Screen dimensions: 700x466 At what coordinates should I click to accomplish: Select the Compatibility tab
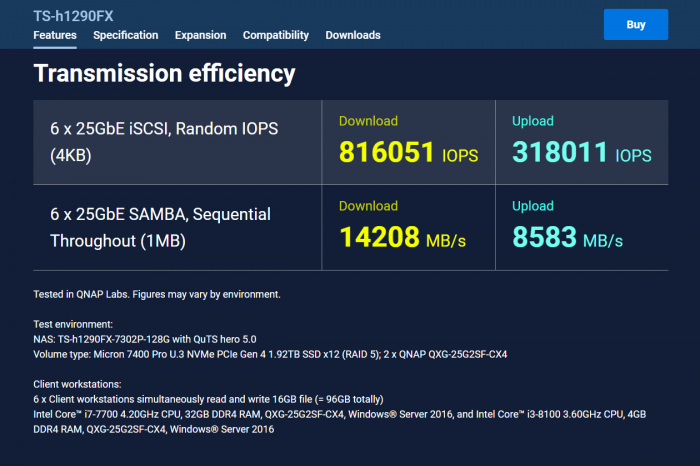275,35
